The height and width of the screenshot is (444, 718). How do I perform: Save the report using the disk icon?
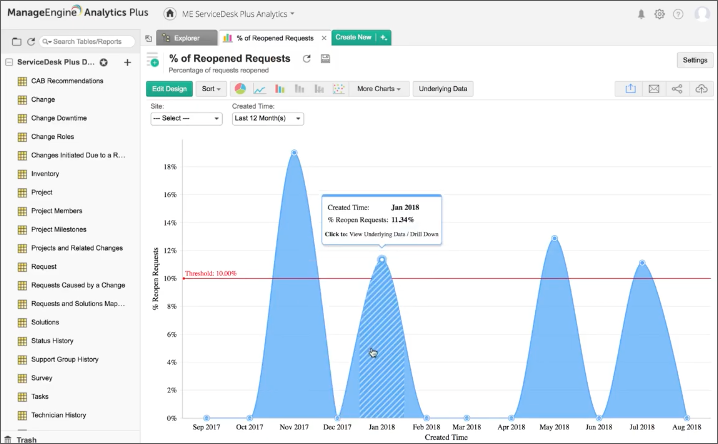325,59
